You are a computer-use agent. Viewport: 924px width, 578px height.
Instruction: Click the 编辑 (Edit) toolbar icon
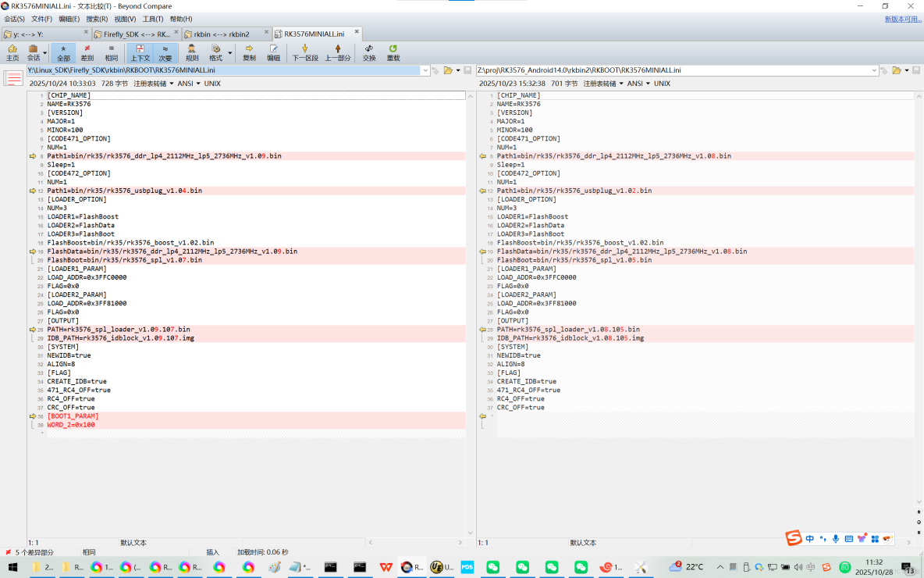[273, 53]
